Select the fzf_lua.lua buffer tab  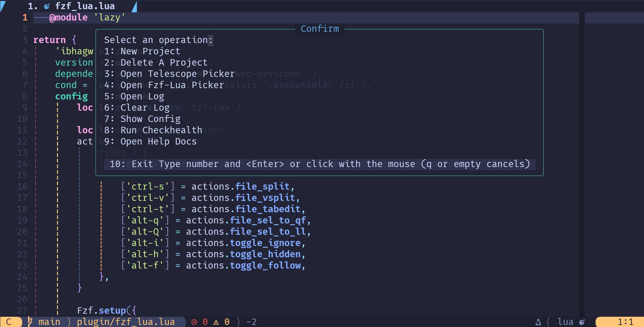[85, 6]
